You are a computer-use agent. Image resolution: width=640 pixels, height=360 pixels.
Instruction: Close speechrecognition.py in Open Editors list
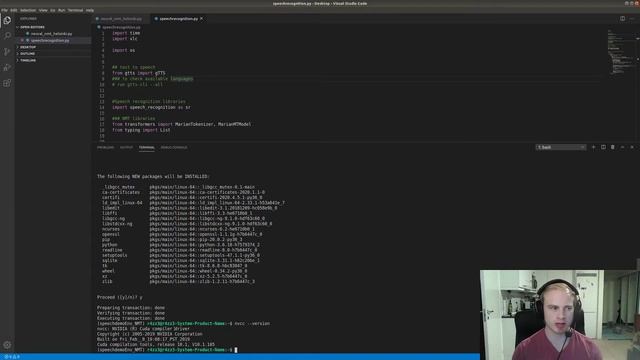pyautogui.click(x=22, y=40)
